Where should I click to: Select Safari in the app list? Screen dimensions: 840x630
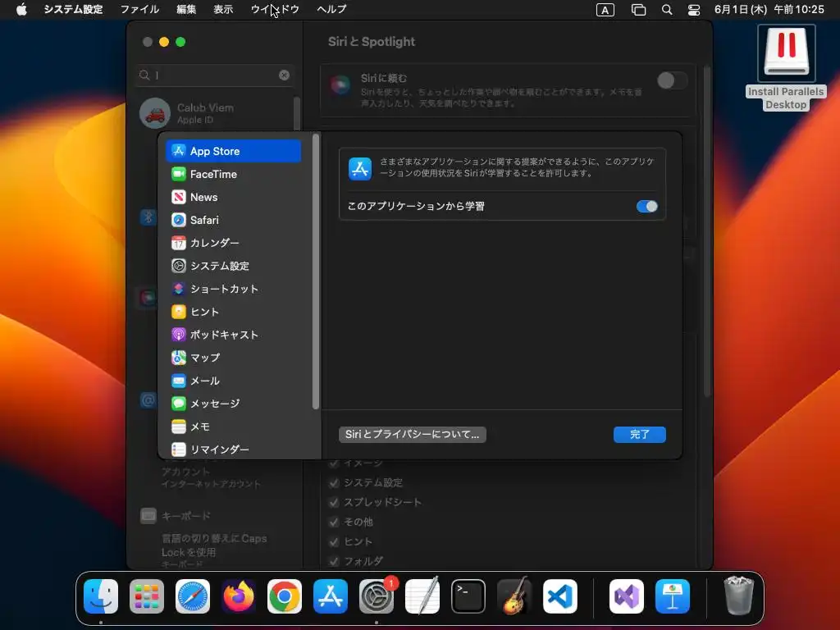coord(234,220)
